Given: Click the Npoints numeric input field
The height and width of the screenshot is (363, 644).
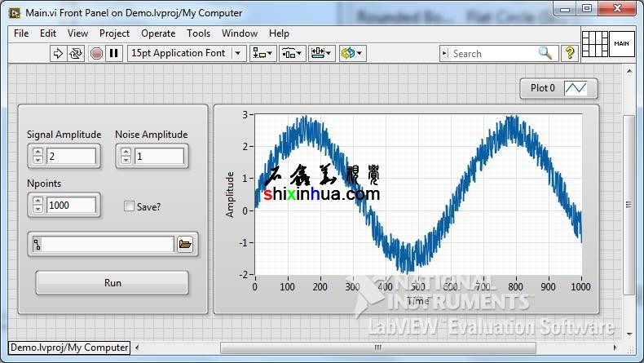Looking at the screenshot, I should 72,206.
